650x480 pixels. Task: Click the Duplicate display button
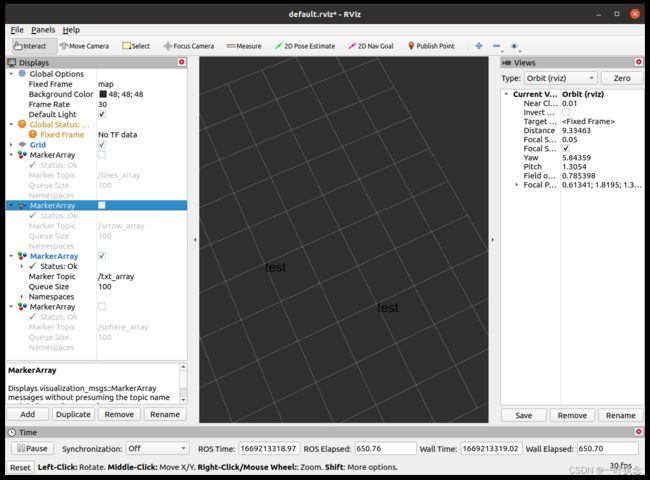73,414
